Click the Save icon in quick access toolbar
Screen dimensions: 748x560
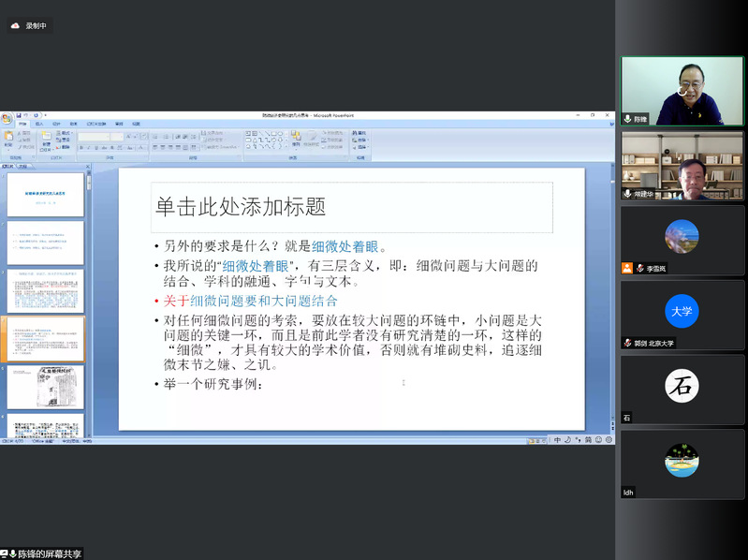[x=19, y=115]
